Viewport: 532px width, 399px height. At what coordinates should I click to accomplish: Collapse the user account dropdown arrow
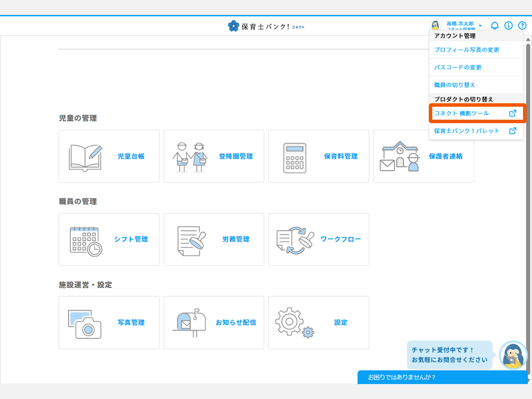tap(480, 26)
